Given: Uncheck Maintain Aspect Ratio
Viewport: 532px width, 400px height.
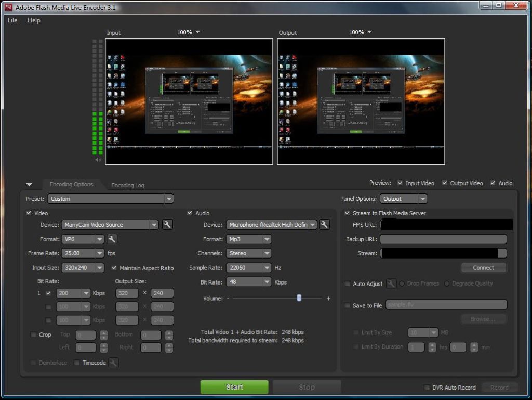Looking at the screenshot, I should (114, 268).
